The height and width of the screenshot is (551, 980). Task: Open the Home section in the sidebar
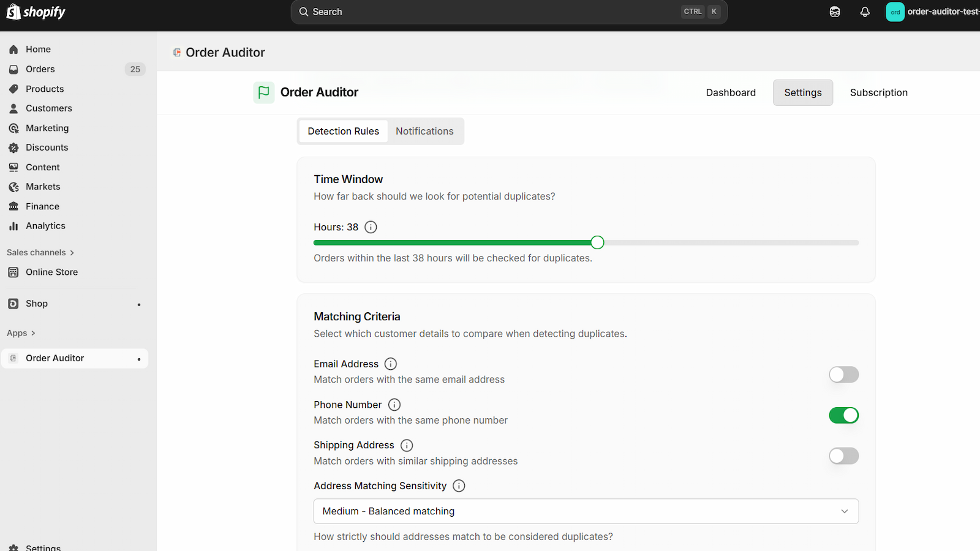tap(38, 49)
